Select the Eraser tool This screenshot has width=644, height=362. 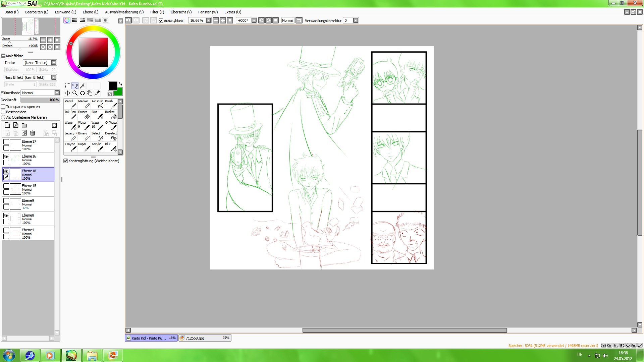click(84, 115)
